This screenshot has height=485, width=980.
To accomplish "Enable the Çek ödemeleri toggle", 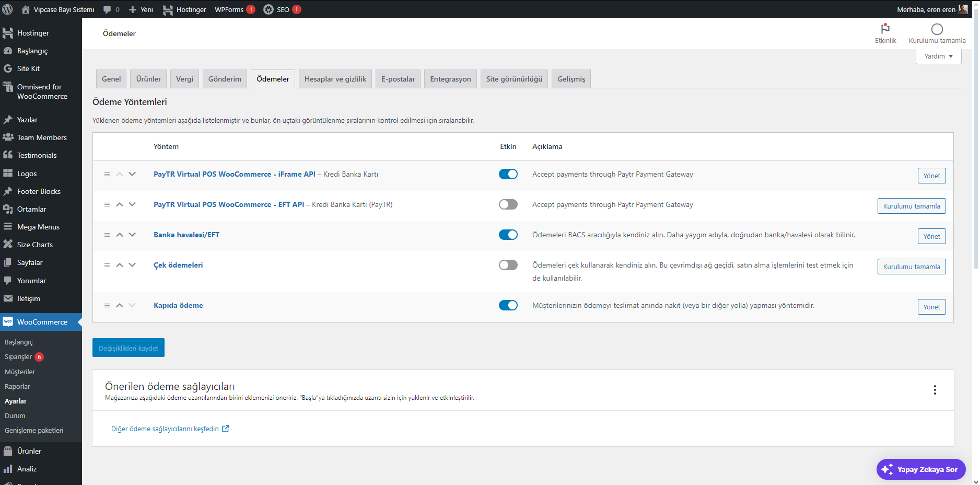I will click(508, 265).
